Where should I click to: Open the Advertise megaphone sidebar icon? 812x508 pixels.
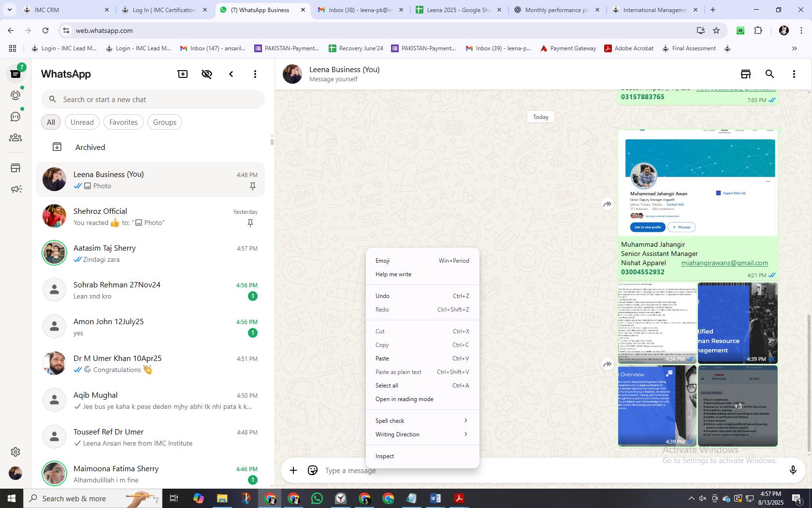15,189
